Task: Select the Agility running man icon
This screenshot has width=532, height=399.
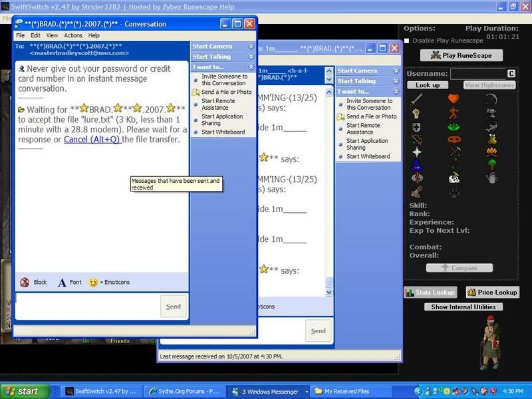Action: pyautogui.click(x=454, y=113)
